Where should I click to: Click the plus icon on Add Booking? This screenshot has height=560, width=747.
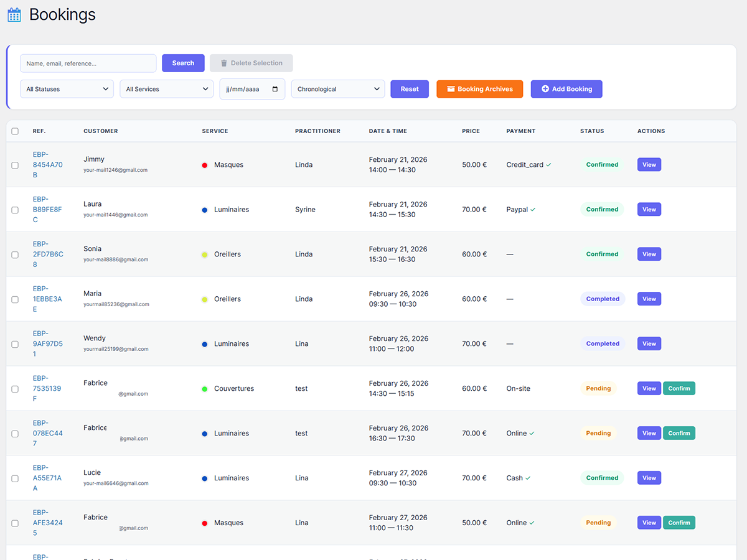tap(545, 89)
